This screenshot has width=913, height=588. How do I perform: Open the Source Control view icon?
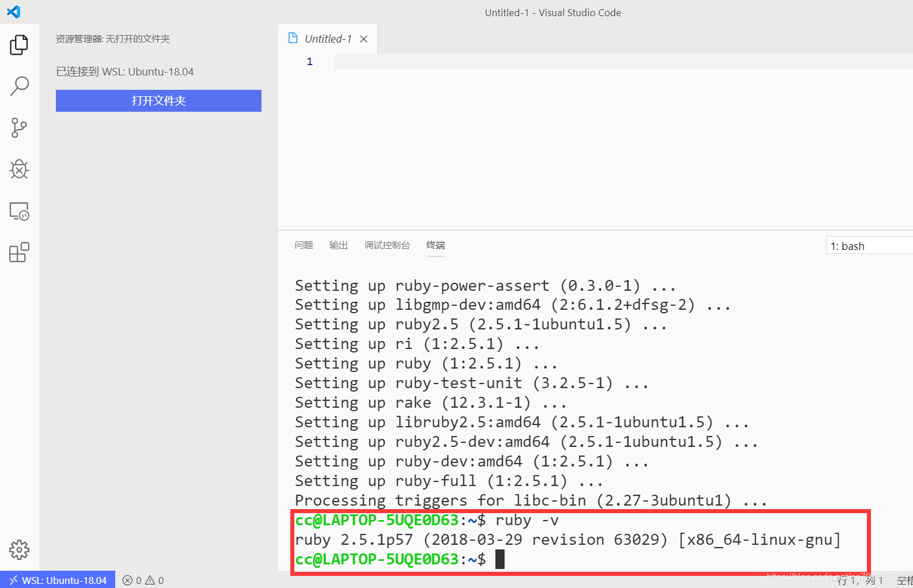pyautogui.click(x=19, y=128)
